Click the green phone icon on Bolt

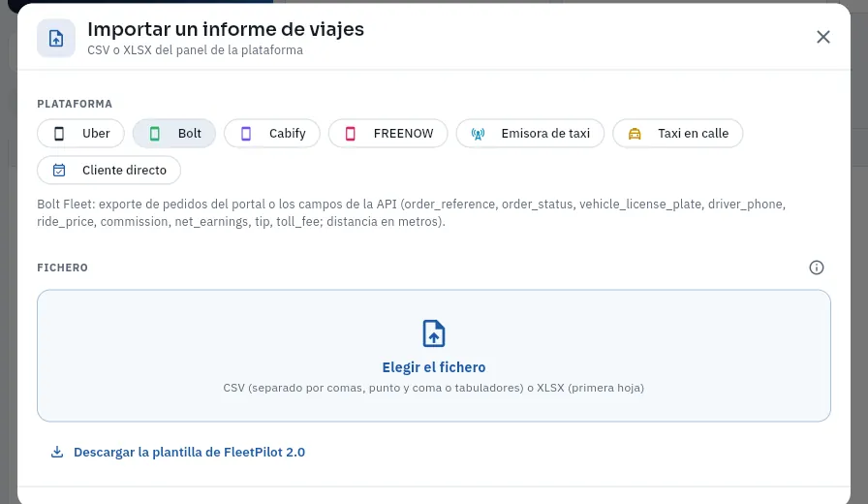click(x=155, y=134)
